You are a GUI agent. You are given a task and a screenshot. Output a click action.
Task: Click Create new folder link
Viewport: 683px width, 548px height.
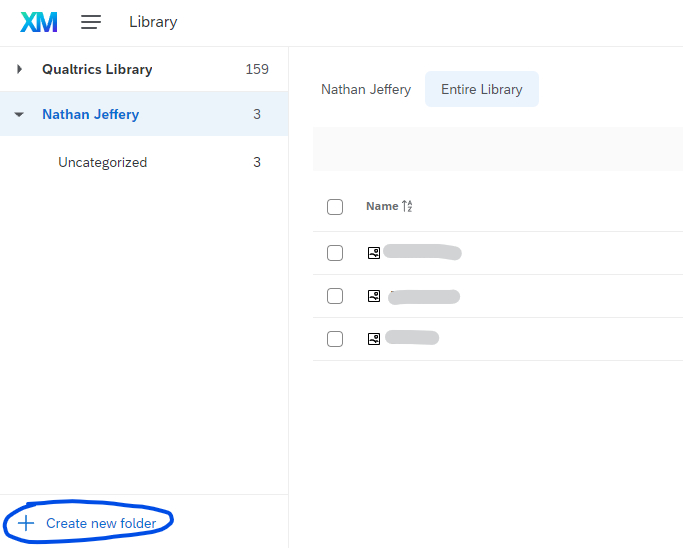click(100, 523)
